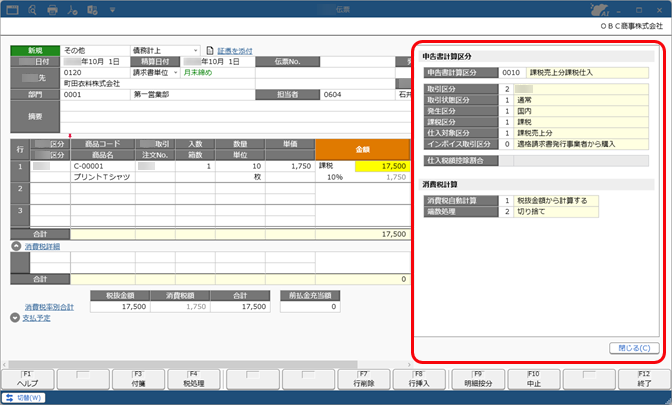This screenshot has width=672, height=405.
Task: Click the F4 税処理 button
Action: click(x=194, y=379)
